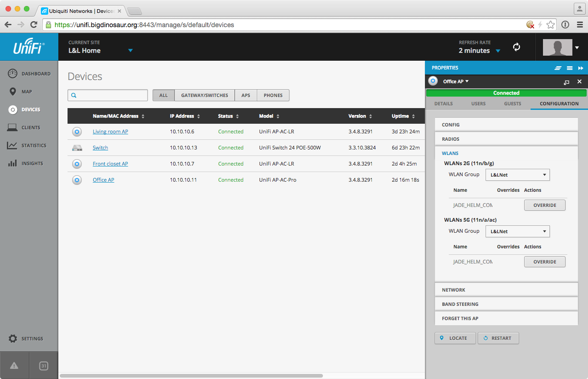This screenshot has width=588, height=379.
Task: Pop out the properties panel window icon
Action: 566,82
